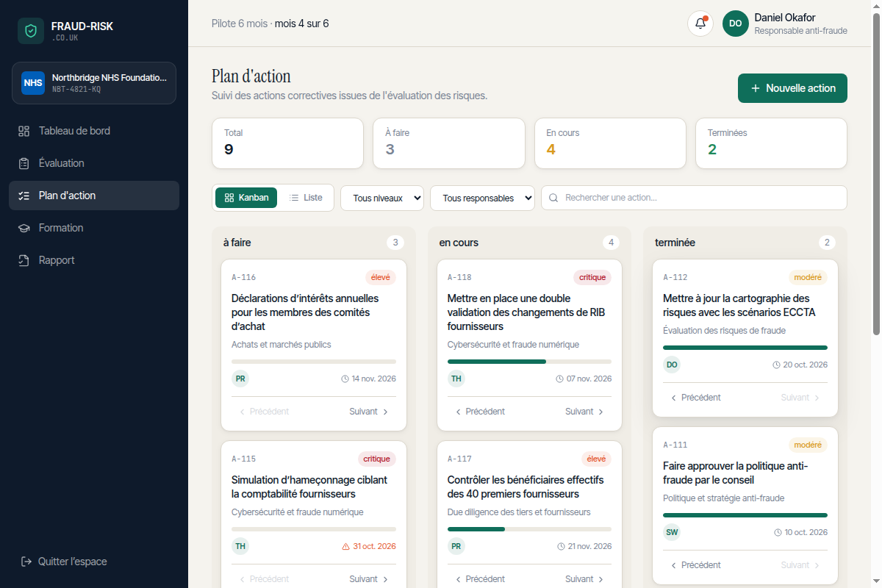This screenshot has width=882, height=588.
Task: Move card A-117 to Précédent
Action: pos(479,579)
